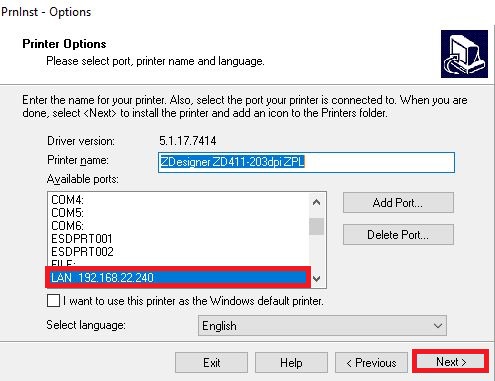This screenshot has width=495, height=381.
Task: Click the Next button
Action: coord(451,362)
